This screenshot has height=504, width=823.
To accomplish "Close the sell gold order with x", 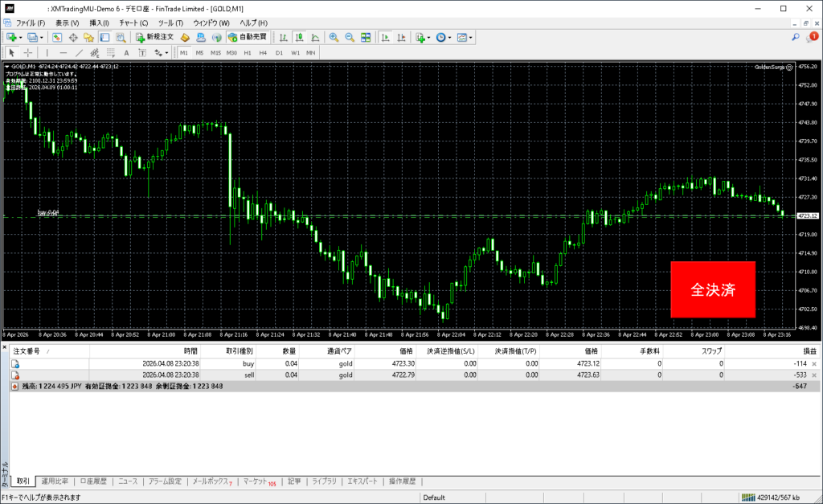I will point(814,375).
